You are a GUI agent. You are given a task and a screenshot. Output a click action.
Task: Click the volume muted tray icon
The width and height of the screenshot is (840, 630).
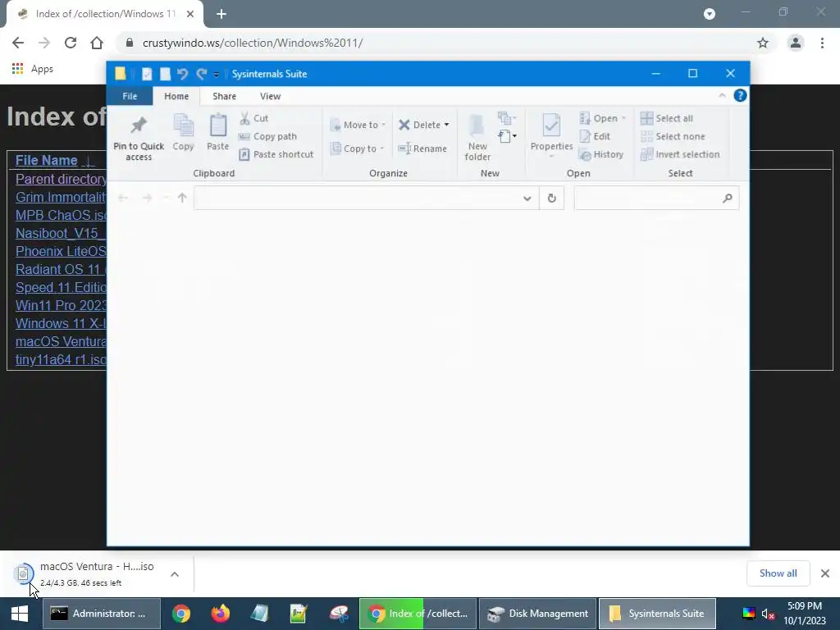pyautogui.click(x=768, y=614)
